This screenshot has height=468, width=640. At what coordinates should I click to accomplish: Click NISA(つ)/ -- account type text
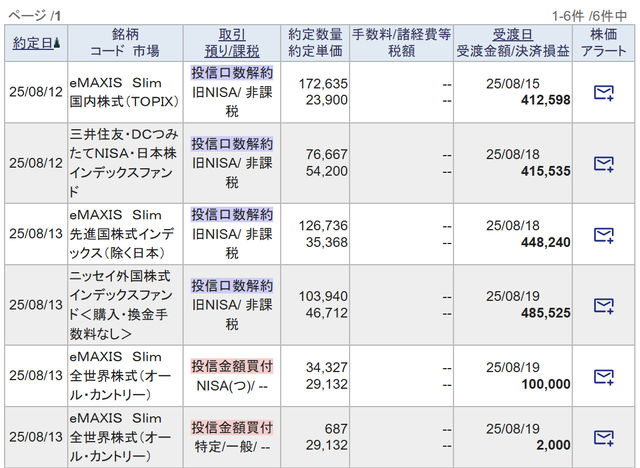click(232, 386)
